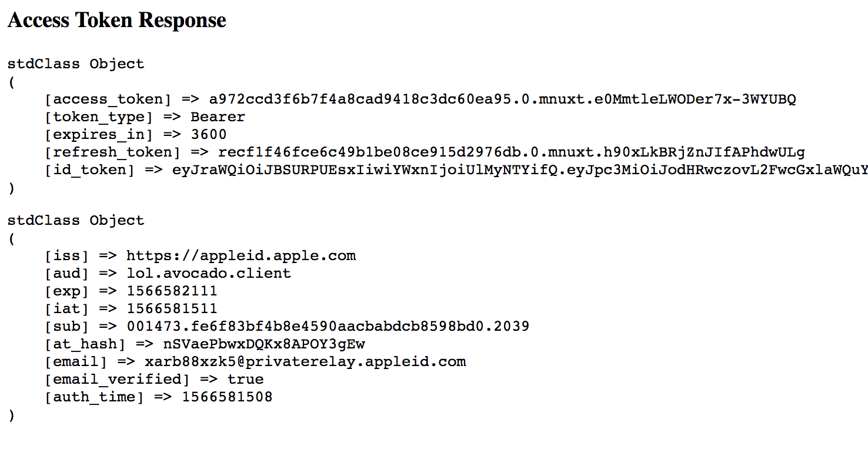Click the email_verified value true

tap(245, 379)
